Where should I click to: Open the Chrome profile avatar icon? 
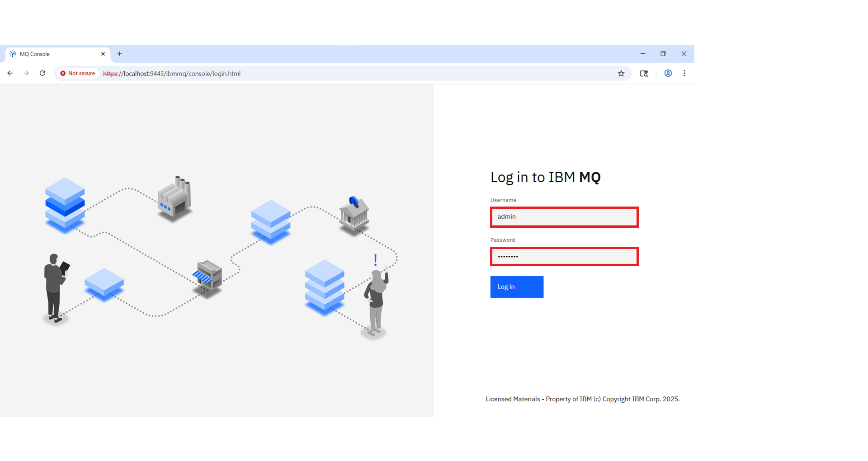click(x=668, y=73)
